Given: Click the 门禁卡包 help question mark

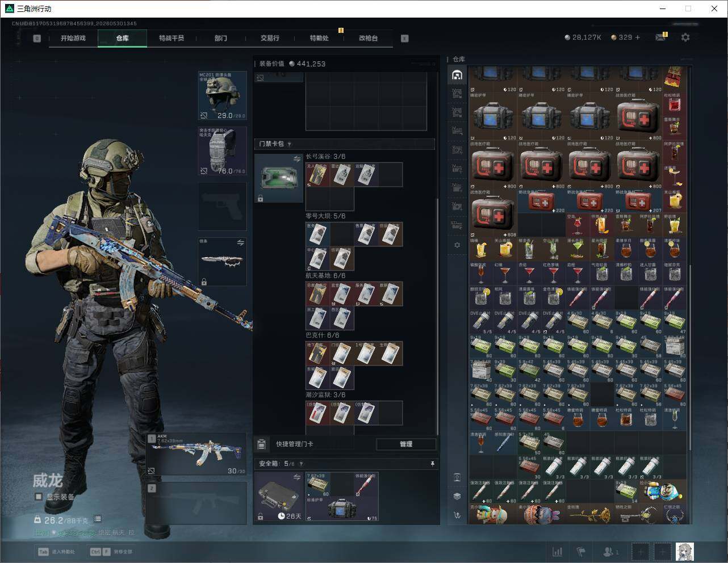Looking at the screenshot, I should click(x=290, y=144).
